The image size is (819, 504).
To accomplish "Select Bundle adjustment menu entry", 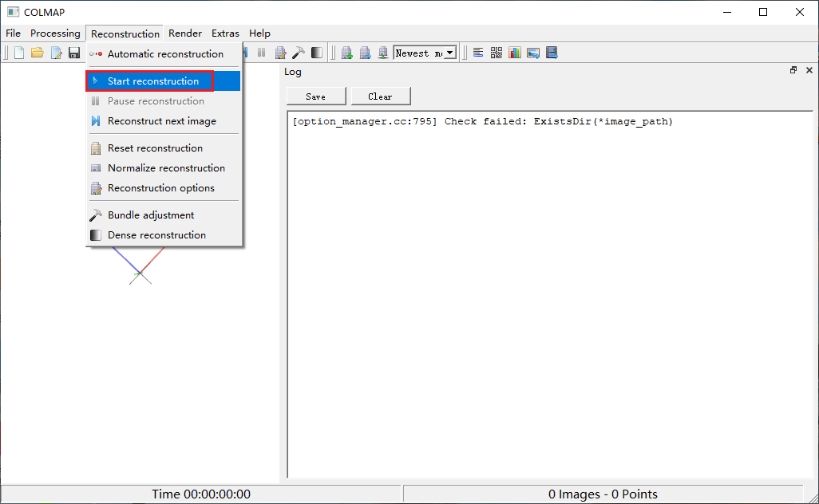I will [x=164, y=215].
